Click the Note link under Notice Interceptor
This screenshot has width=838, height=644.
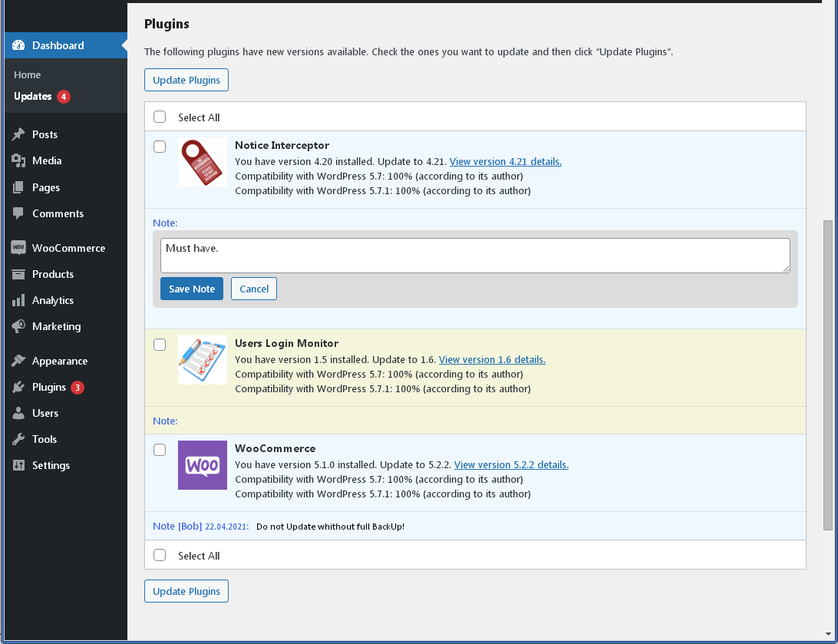pos(165,223)
